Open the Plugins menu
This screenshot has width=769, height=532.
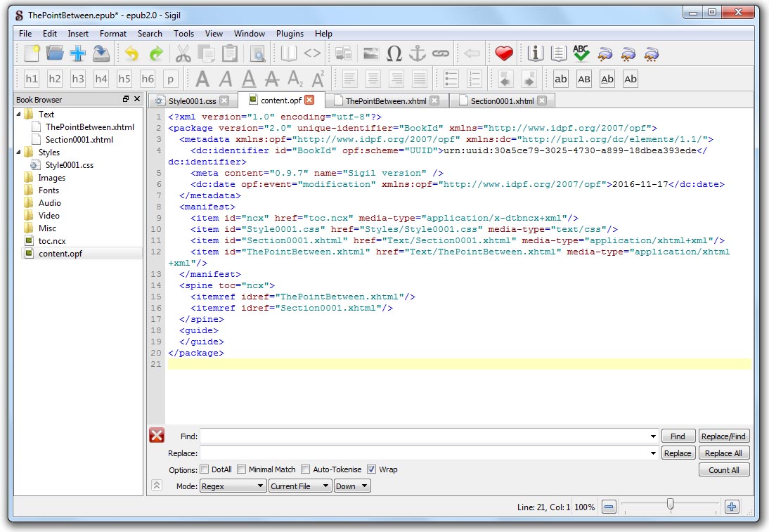coord(290,33)
